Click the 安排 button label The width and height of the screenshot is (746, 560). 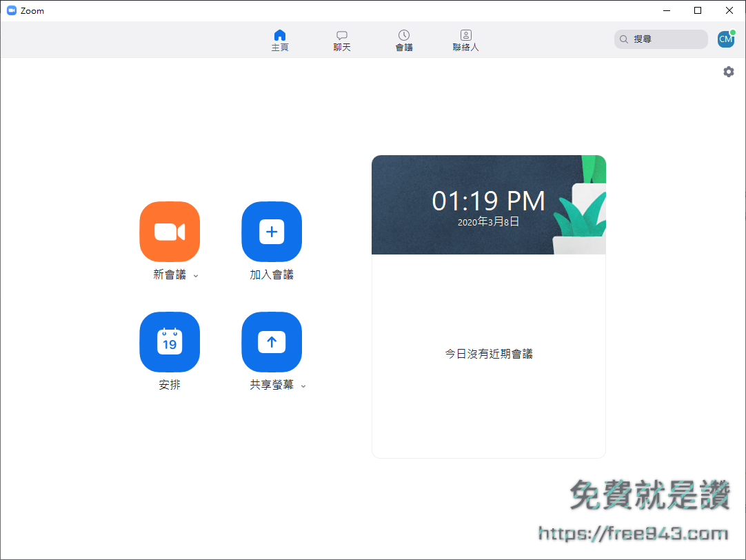(170, 385)
